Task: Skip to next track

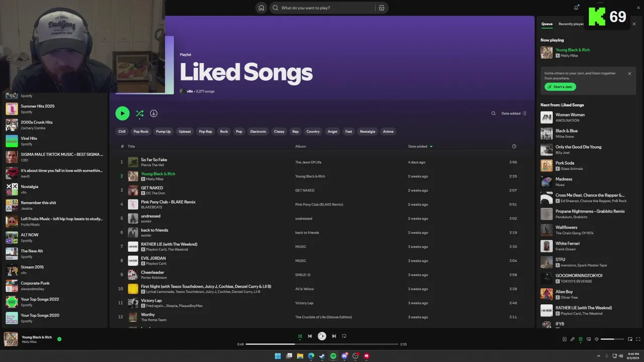Action: pos(334,336)
